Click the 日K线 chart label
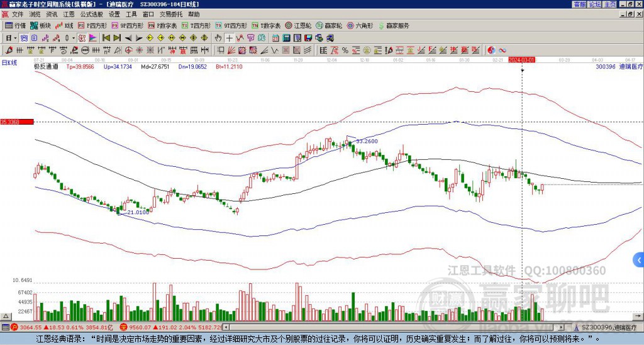 tap(9, 62)
